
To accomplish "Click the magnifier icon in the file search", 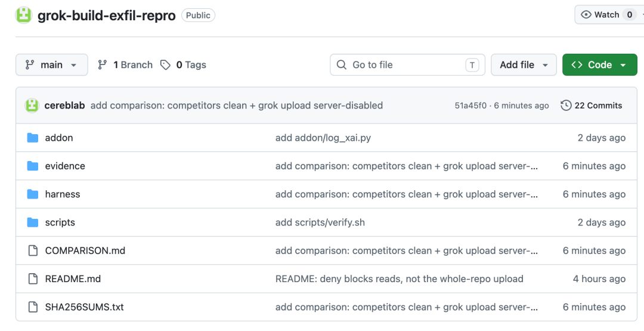I will click(x=341, y=65).
